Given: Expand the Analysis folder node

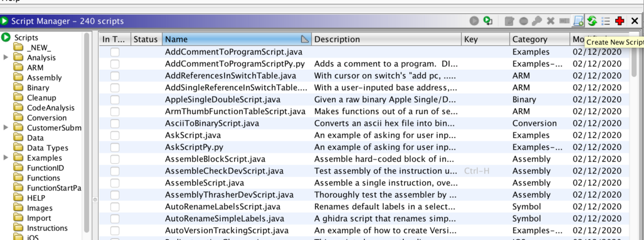Looking at the screenshot, I should [6, 58].
